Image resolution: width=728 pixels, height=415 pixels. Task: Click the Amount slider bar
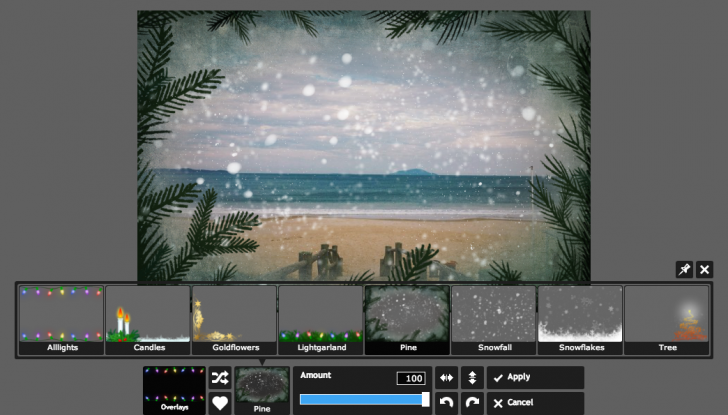point(364,399)
